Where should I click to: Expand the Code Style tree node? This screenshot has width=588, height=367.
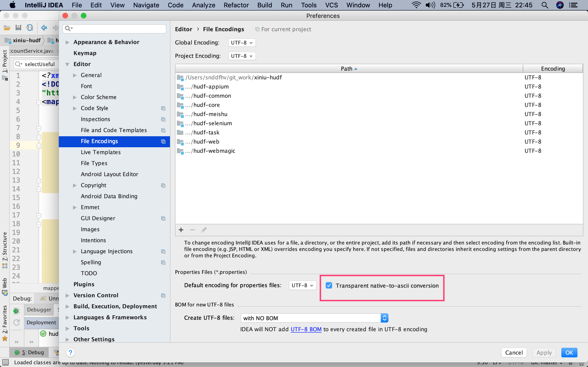75,108
